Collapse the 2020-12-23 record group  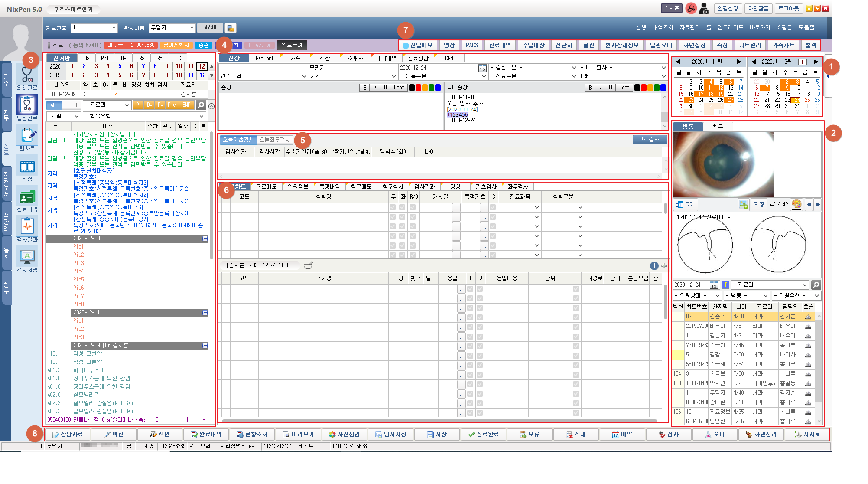click(x=205, y=239)
